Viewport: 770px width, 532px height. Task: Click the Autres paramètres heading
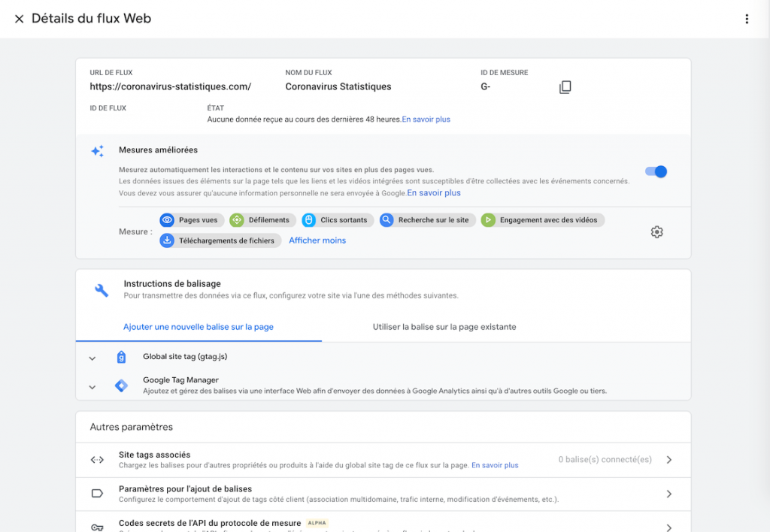click(x=131, y=427)
